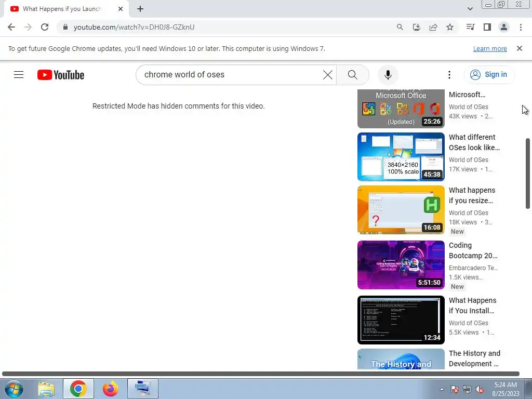
Task: Bookmark this tab with the star
Action: 450,27
